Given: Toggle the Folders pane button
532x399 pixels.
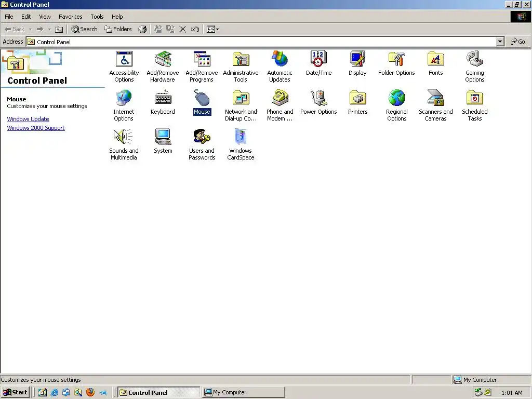Looking at the screenshot, I should (x=118, y=29).
